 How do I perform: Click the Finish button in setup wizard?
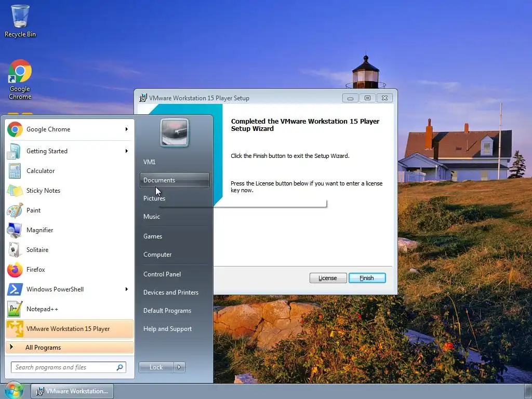tap(367, 278)
